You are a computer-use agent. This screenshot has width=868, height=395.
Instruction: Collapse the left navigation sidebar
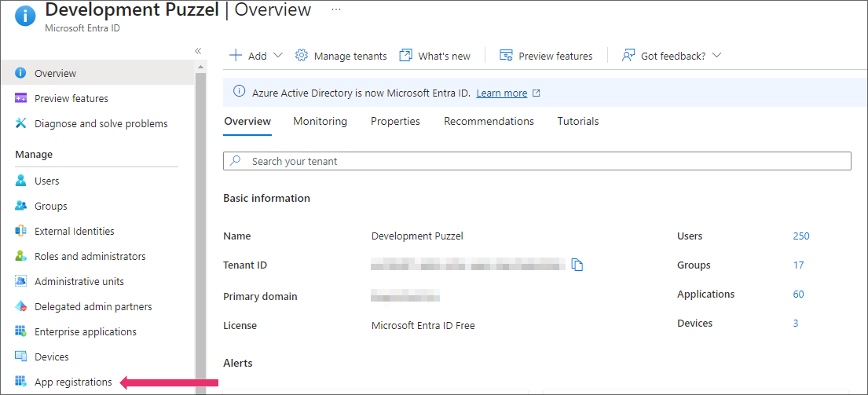198,51
